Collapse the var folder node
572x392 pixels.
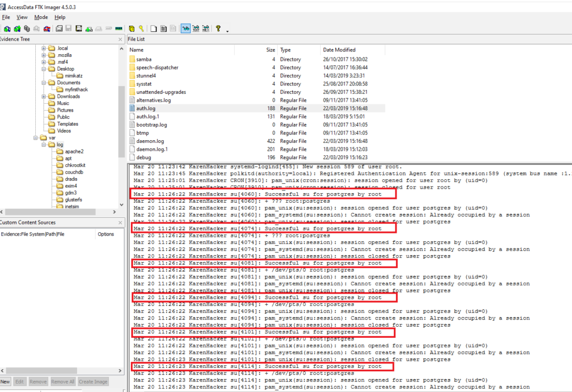(36, 137)
